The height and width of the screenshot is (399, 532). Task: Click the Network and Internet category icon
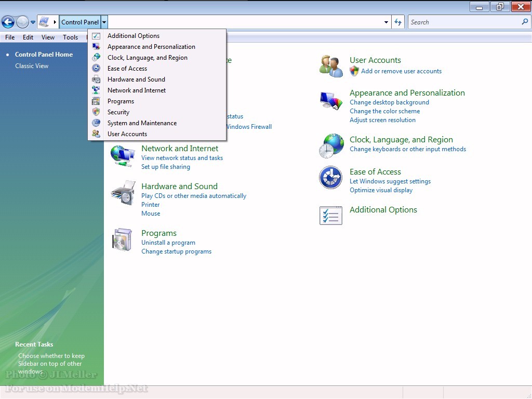tap(123, 155)
